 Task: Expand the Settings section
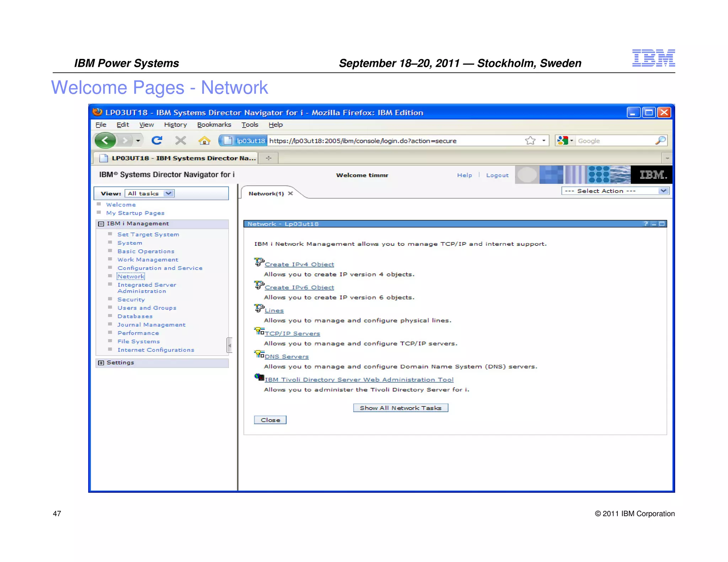click(x=101, y=363)
